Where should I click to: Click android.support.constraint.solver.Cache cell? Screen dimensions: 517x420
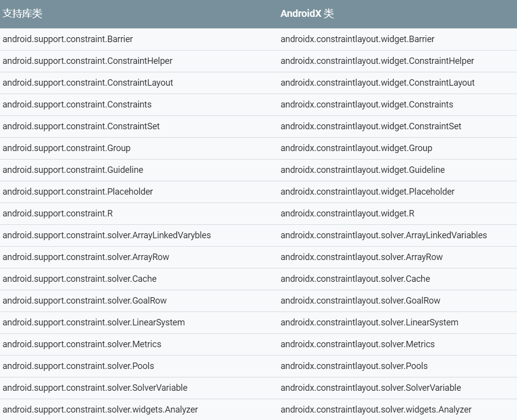pos(79,279)
